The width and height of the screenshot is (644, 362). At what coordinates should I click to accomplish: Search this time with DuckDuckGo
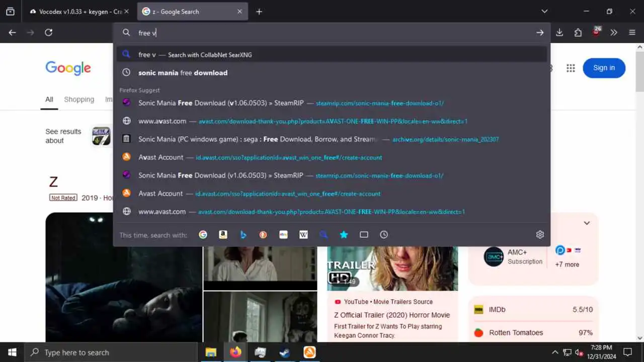point(263,235)
